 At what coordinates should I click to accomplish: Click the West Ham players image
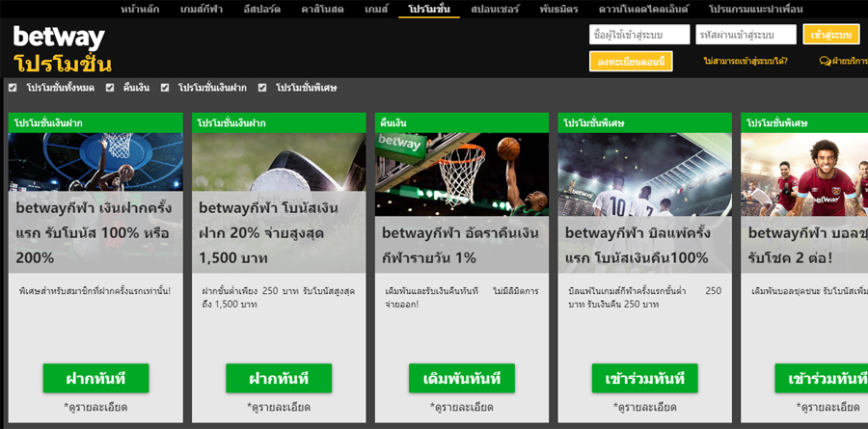pos(804,174)
